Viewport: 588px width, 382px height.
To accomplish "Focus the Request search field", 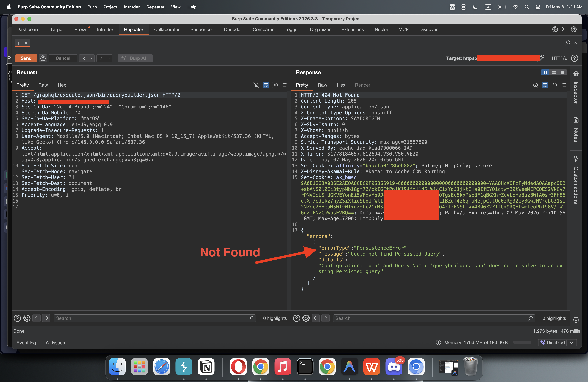I will [x=155, y=318].
